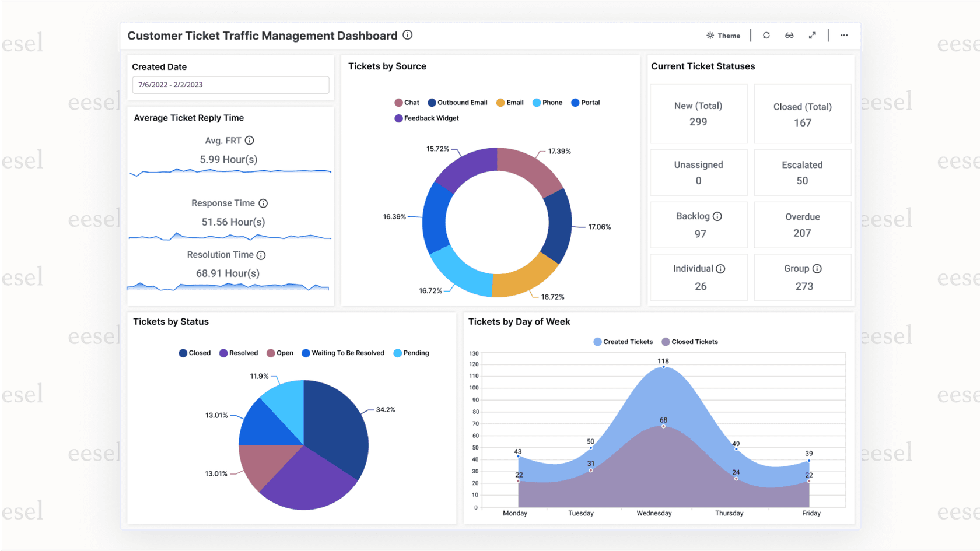
Task: Click the Theme sun icon
Action: click(x=710, y=35)
